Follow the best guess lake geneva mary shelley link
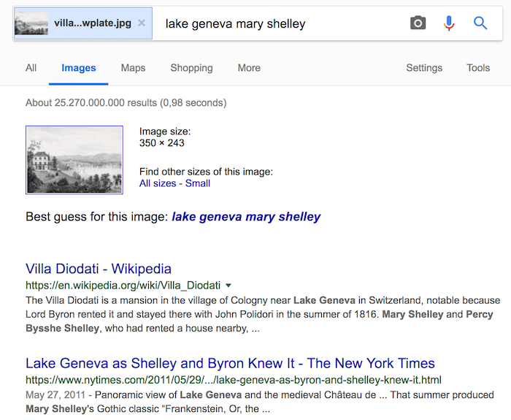The image size is (511, 420). pos(246,217)
